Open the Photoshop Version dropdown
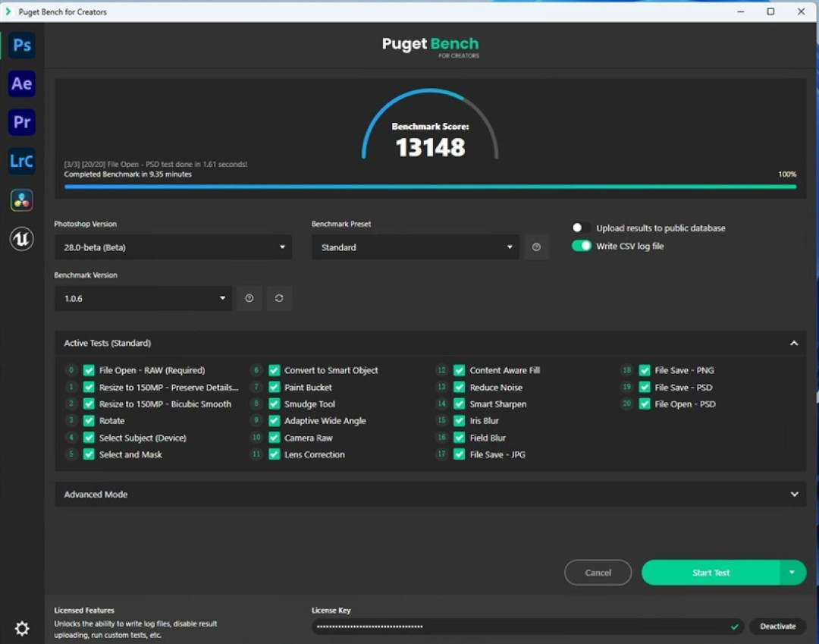Viewport: 819px width, 644px height. click(x=173, y=247)
